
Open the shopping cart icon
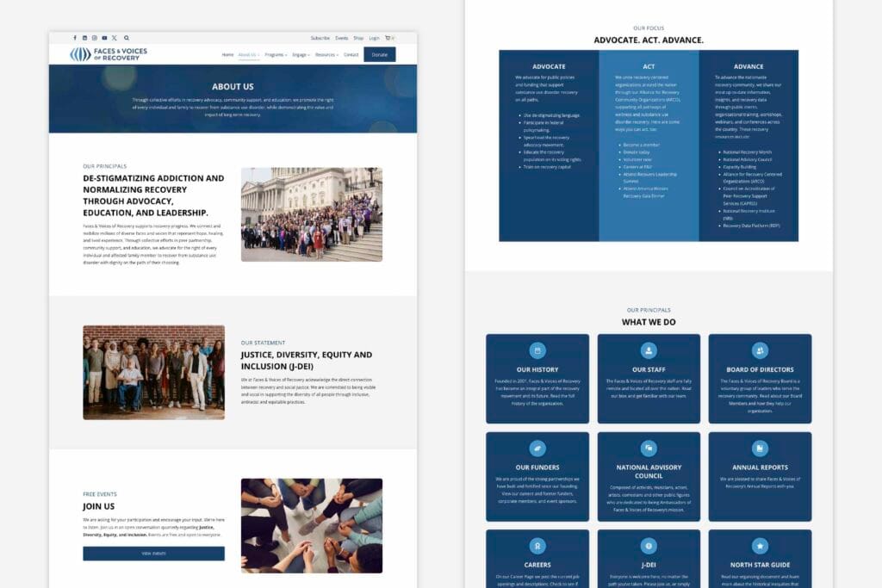(x=388, y=38)
